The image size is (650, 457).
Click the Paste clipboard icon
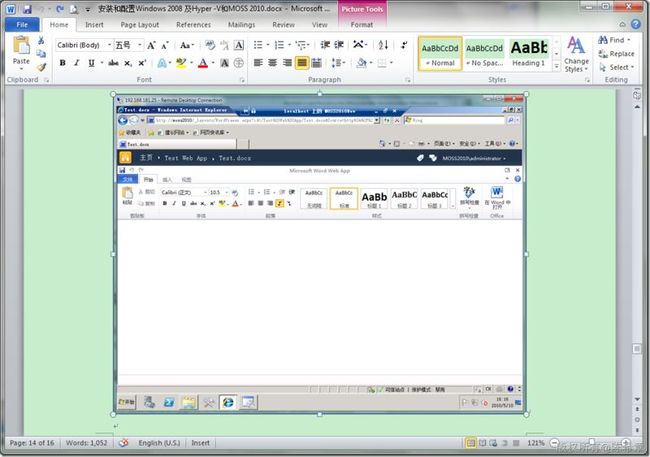tap(21, 46)
